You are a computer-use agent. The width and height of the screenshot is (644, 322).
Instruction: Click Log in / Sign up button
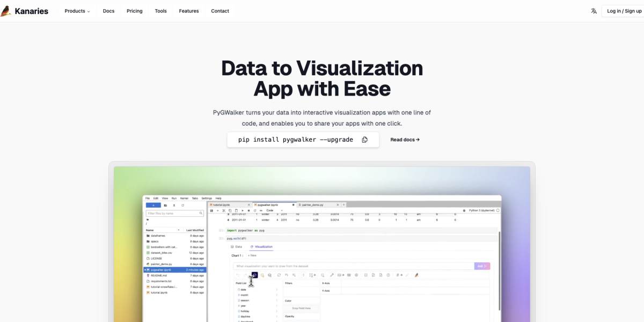(x=624, y=11)
